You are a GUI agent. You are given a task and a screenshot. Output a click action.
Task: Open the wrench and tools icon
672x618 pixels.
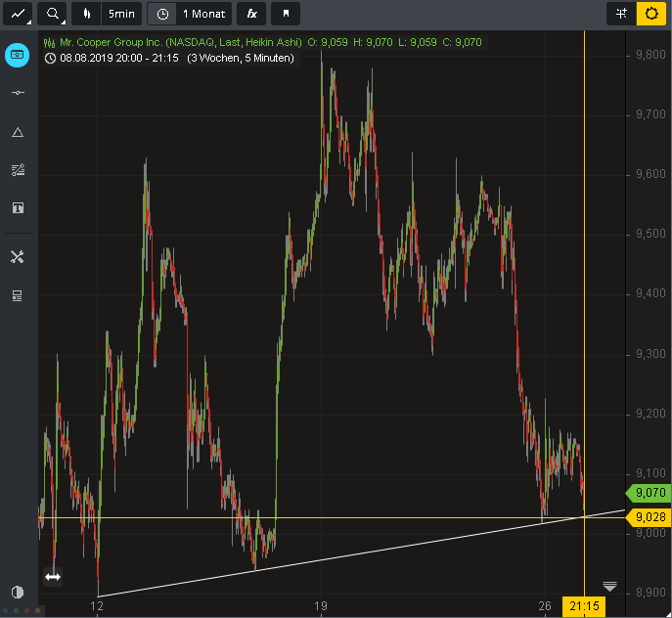click(x=18, y=257)
